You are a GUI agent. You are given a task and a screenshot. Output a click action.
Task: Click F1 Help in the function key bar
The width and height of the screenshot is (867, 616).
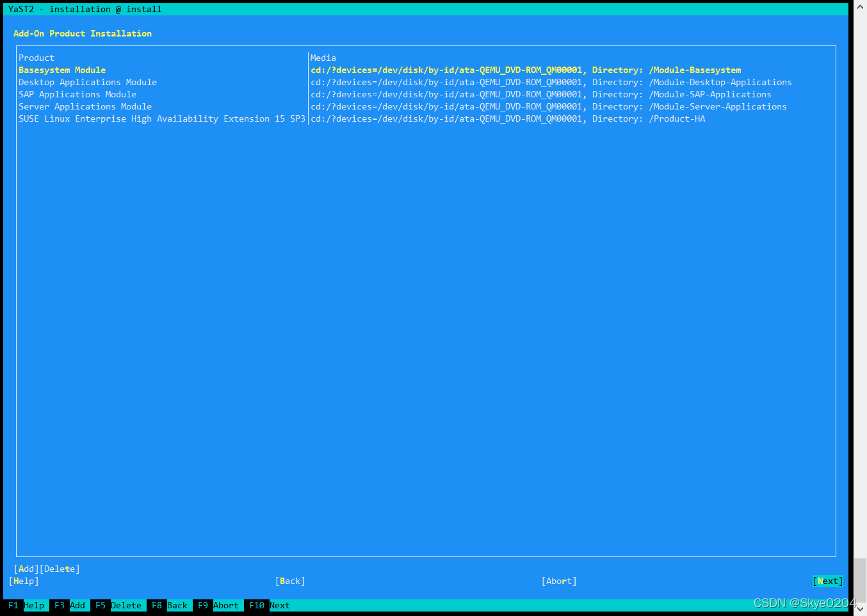[26, 606]
